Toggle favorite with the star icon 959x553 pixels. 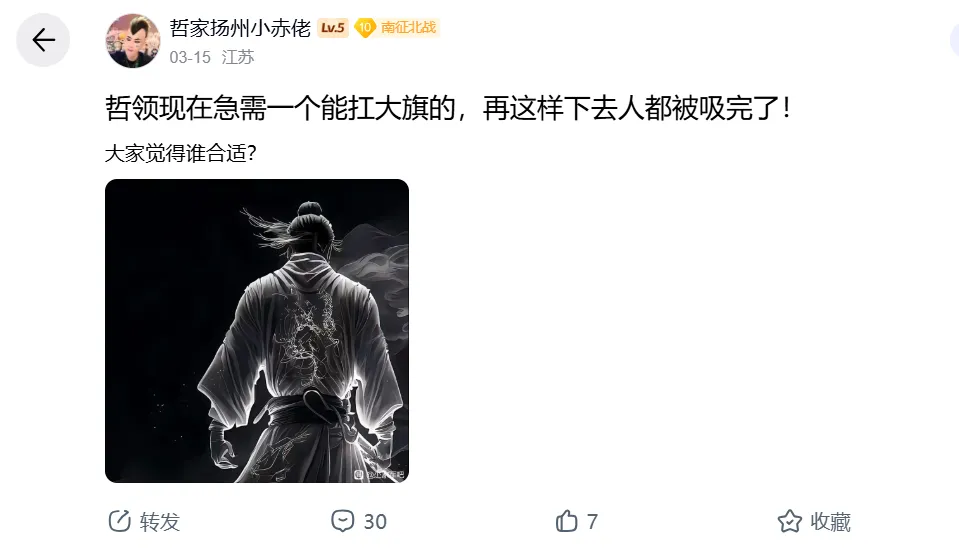(x=790, y=521)
